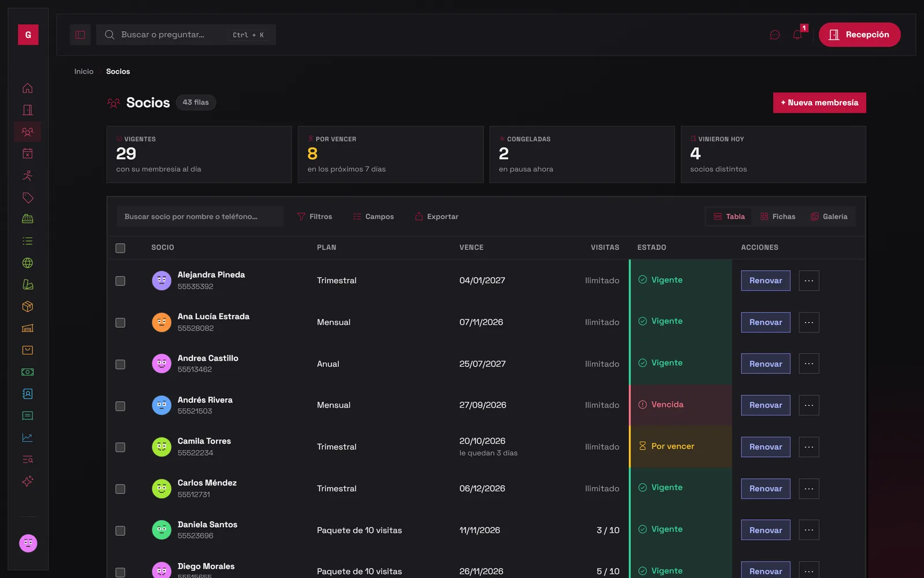Open the calendar icon in the sidebar
Image resolution: width=924 pixels, height=578 pixels.
pyautogui.click(x=27, y=153)
